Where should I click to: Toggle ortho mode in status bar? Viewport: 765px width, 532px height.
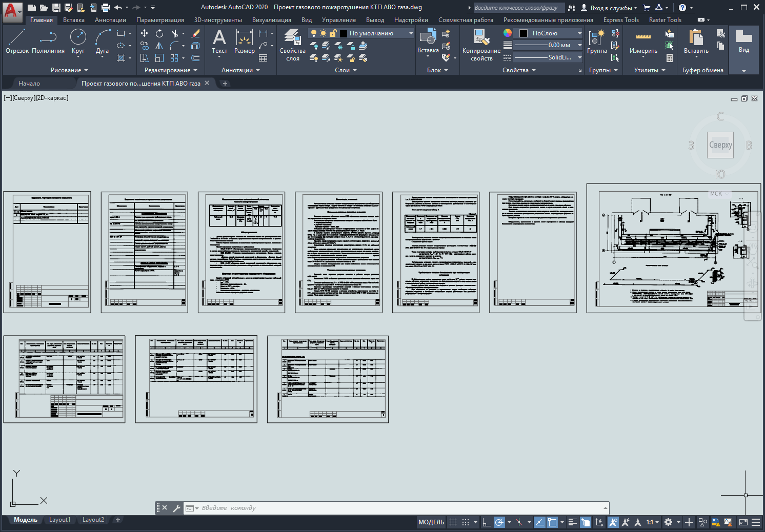(x=487, y=522)
